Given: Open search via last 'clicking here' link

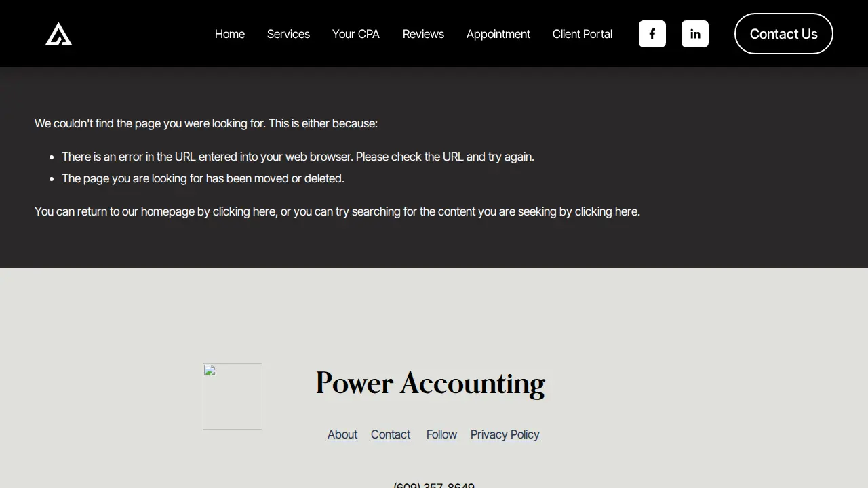Looking at the screenshot, I should (606, 211).
